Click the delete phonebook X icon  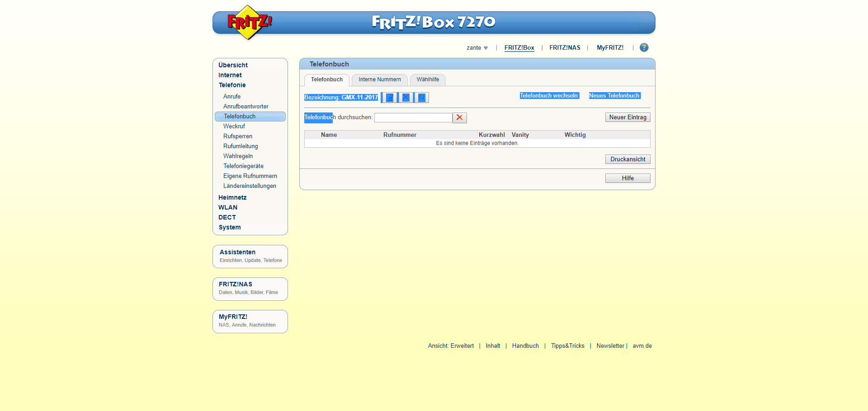point(406,98)
